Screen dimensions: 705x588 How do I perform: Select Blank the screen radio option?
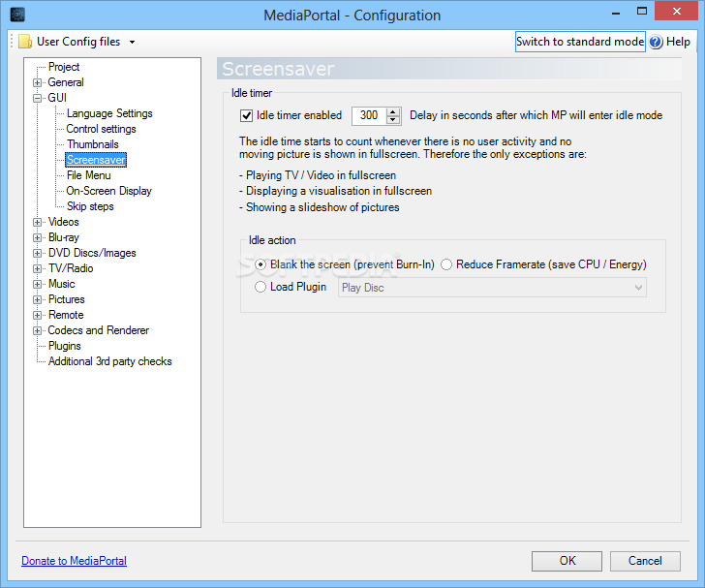tap(261, 264)
